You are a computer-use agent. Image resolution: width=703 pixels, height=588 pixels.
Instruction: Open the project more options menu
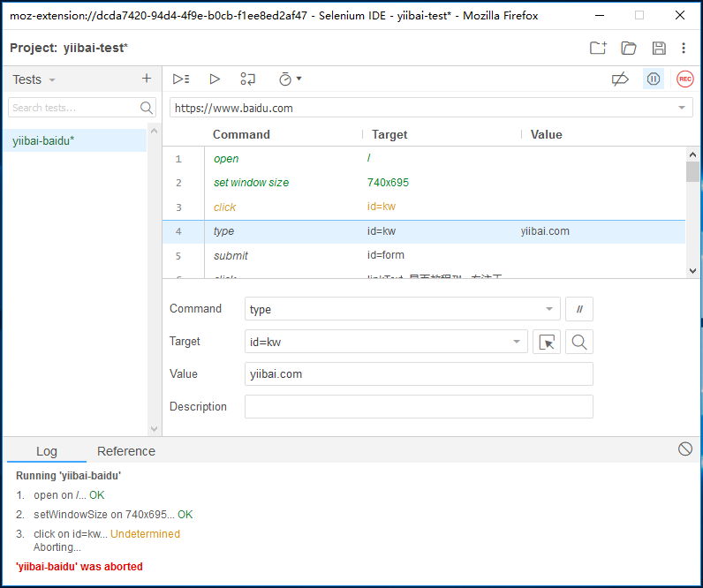click(684, 48)
